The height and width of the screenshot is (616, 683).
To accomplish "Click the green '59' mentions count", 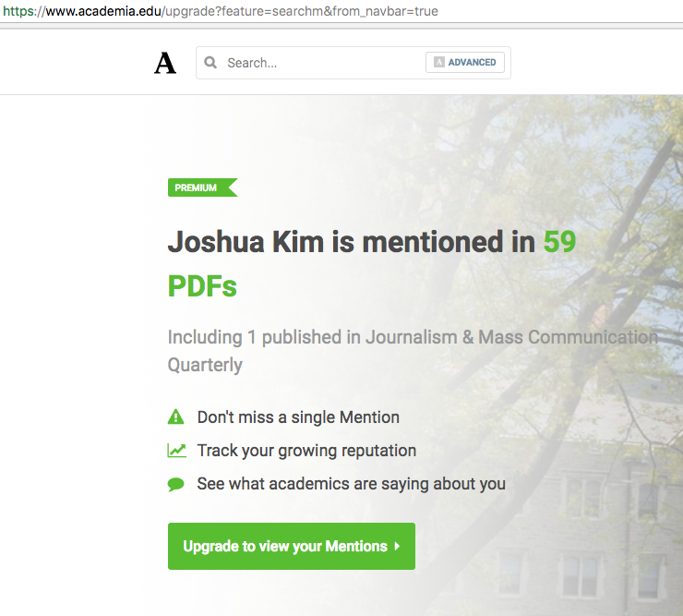I will (559, 242).
